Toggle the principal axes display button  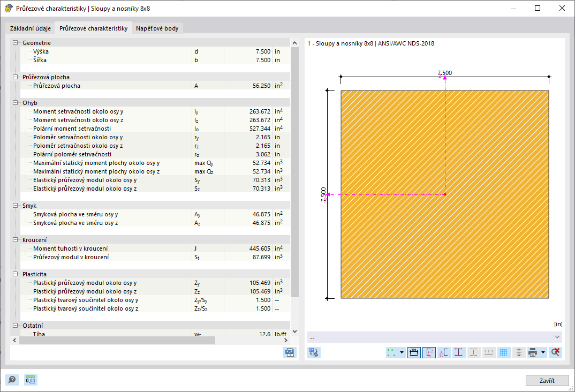click(429, 352)
